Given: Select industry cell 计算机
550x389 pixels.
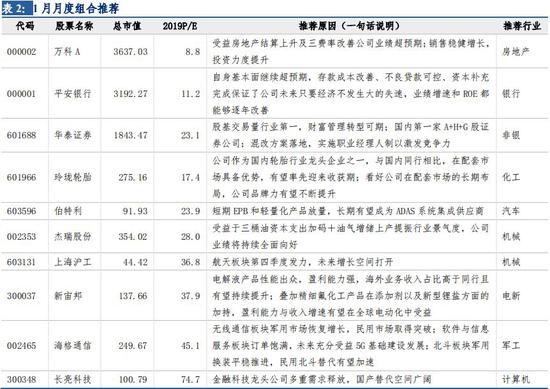Looking at the screenshot, I should 515,379.
